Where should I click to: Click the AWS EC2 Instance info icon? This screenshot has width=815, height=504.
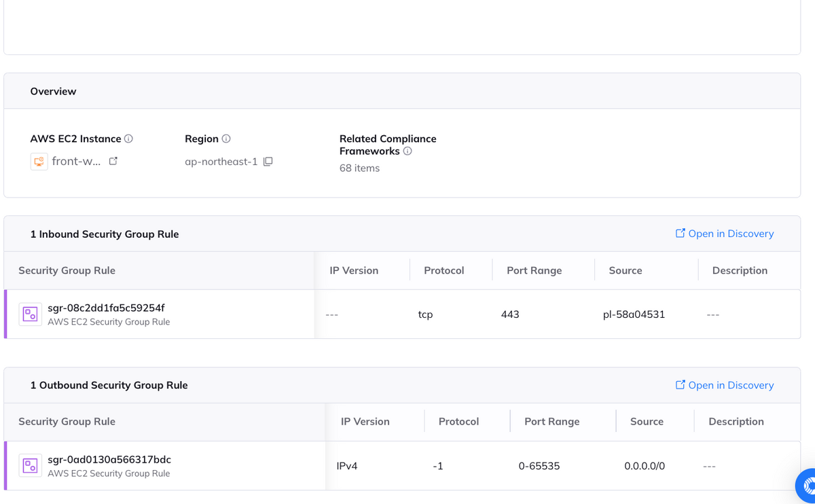coord(128,139)
